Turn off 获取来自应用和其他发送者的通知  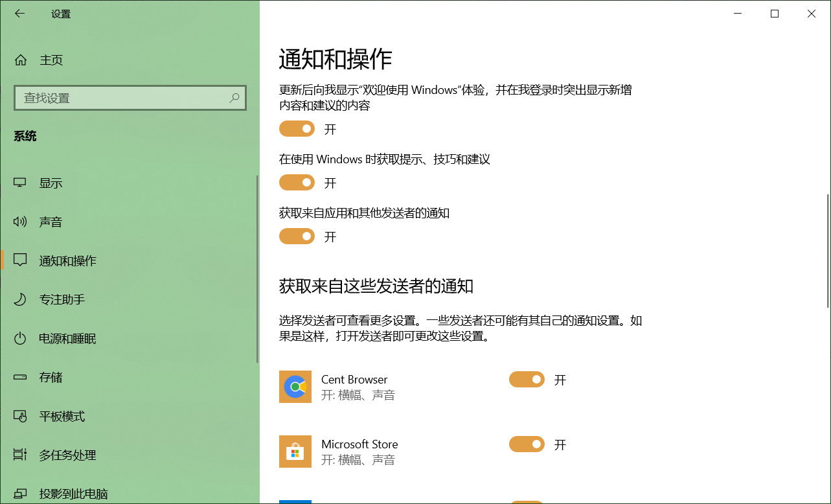(x=297, y=236)
